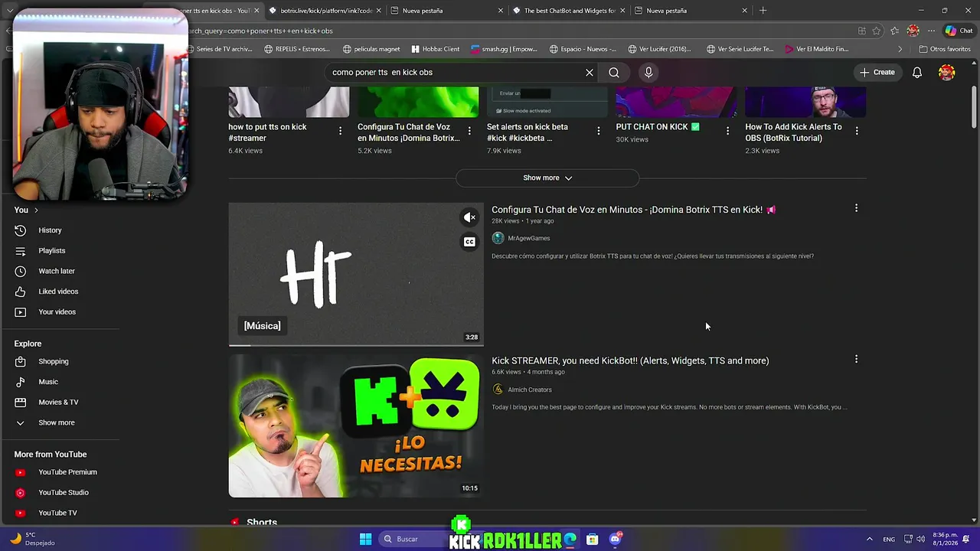Open the Kick STREAMER KickBot video title
Screen dimensions: 980x551
pos(630,360)
